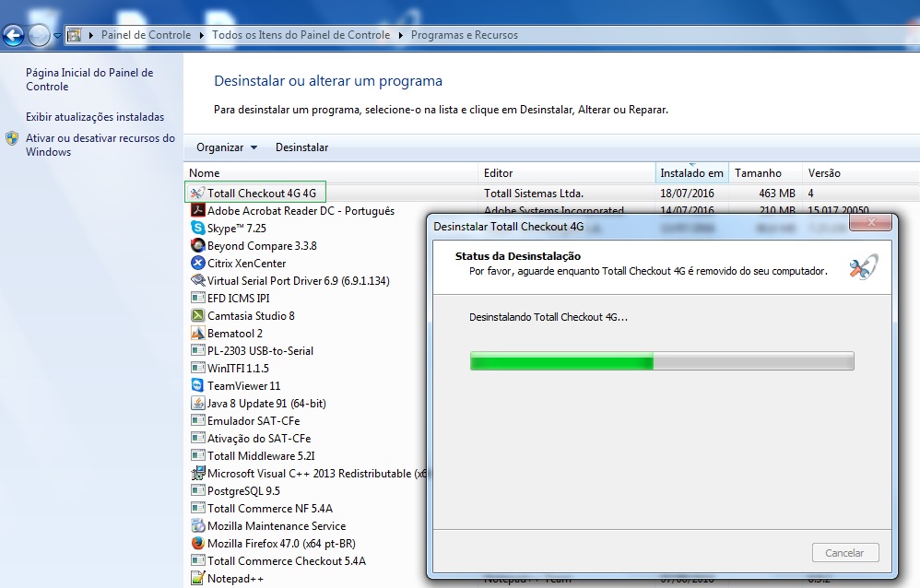The width and height of the screenshot is (920, 588).
Task: Select Virtual Serial Port Driver icon
Action: (197, 280)
